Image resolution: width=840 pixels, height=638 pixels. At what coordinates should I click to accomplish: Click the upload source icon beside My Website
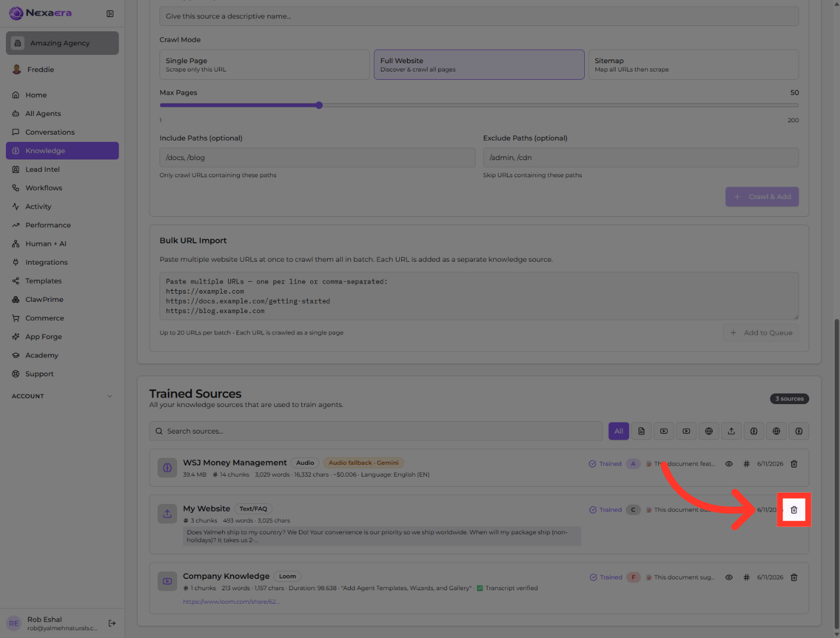(167, 513)
